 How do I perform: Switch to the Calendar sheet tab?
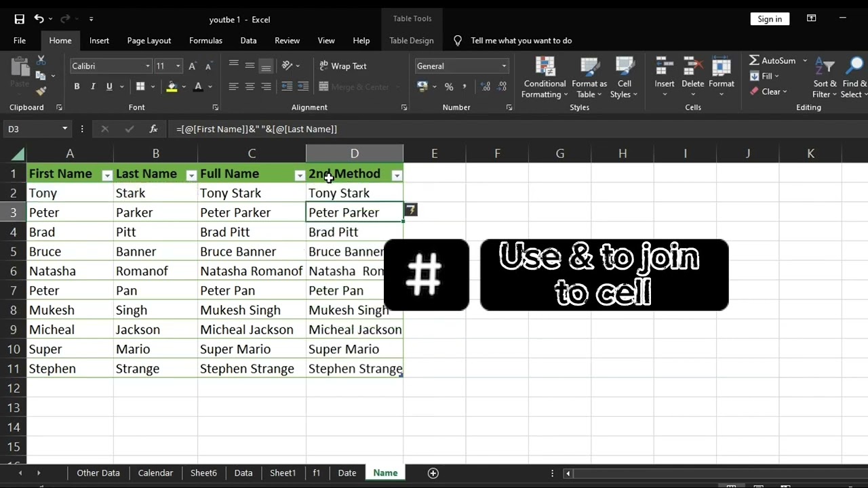click(x=155, y=473)
